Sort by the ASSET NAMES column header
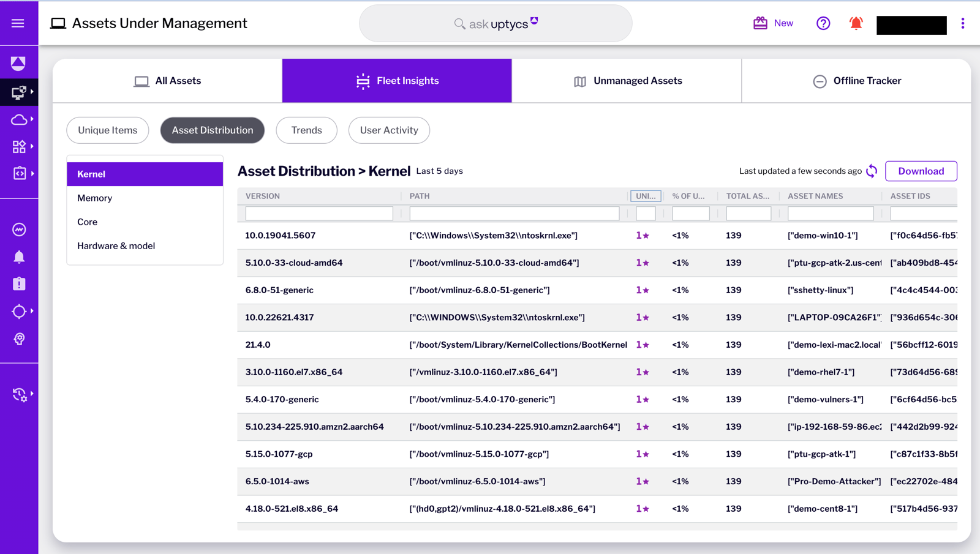The height and width of the screenshot is (554, 980). coord(815,197)
